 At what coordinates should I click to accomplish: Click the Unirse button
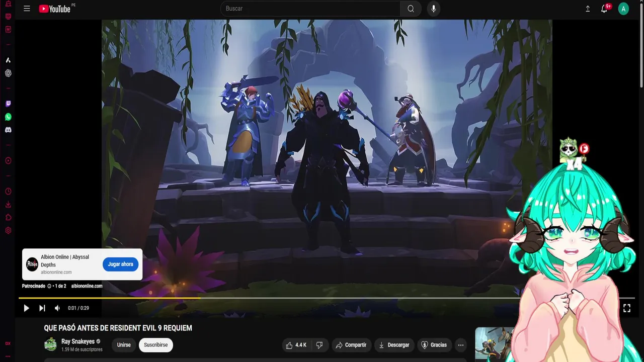point(124,345)
